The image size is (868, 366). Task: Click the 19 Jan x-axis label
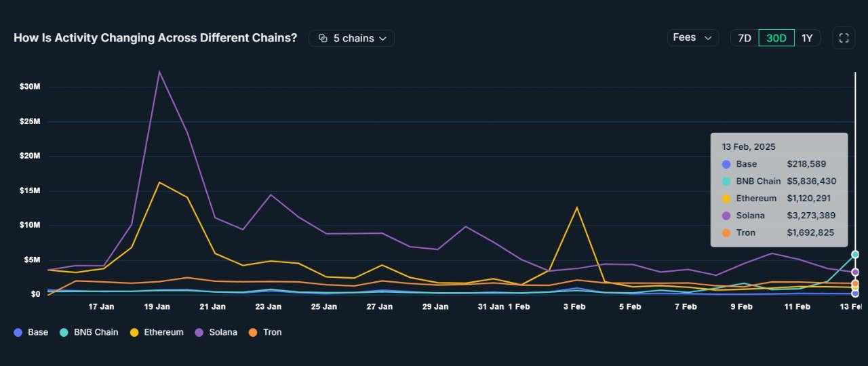coord(157,307)
